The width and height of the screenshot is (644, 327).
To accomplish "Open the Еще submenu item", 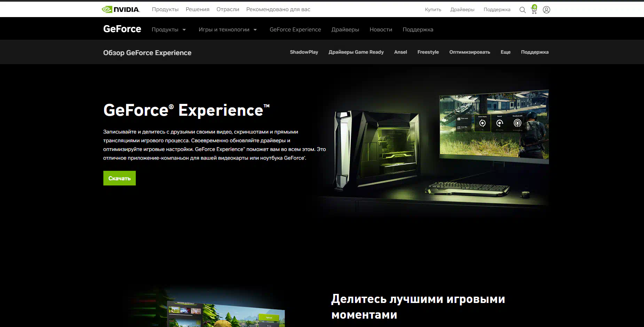I will pyautogui.click(x=505, y=52).
